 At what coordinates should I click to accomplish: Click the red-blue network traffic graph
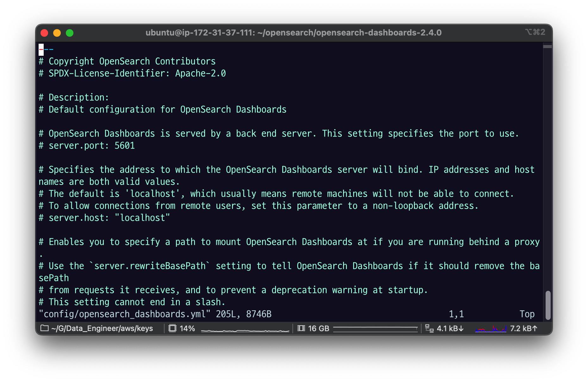(491, 329)
